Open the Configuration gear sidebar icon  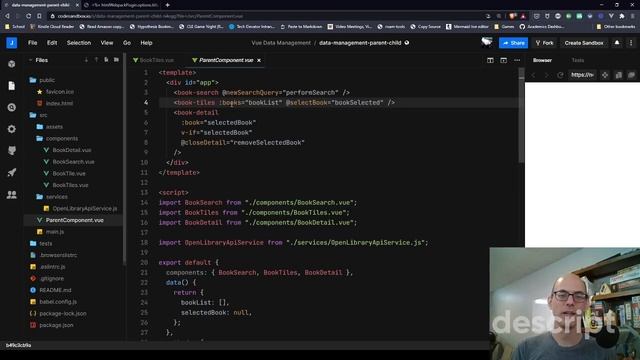(11, 129)
